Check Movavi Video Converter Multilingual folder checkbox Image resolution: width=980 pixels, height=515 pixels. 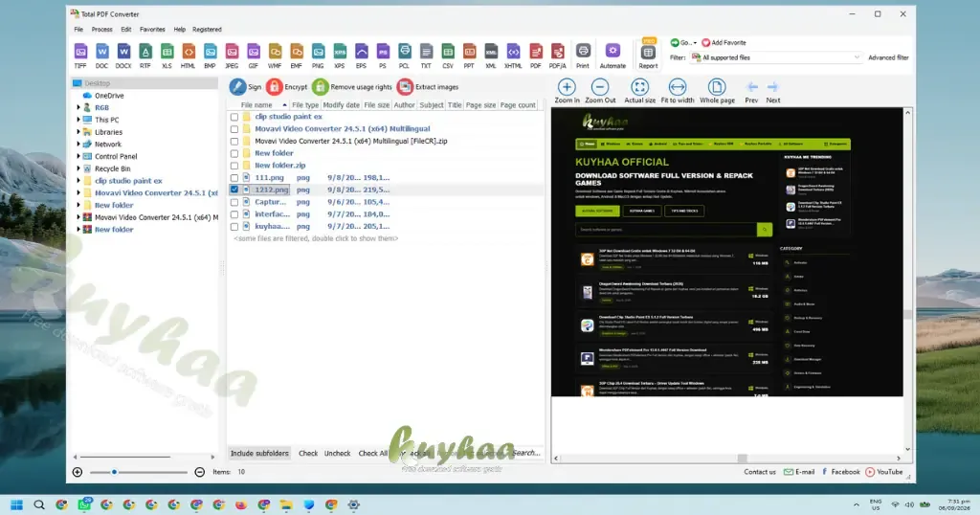[234, 129]
